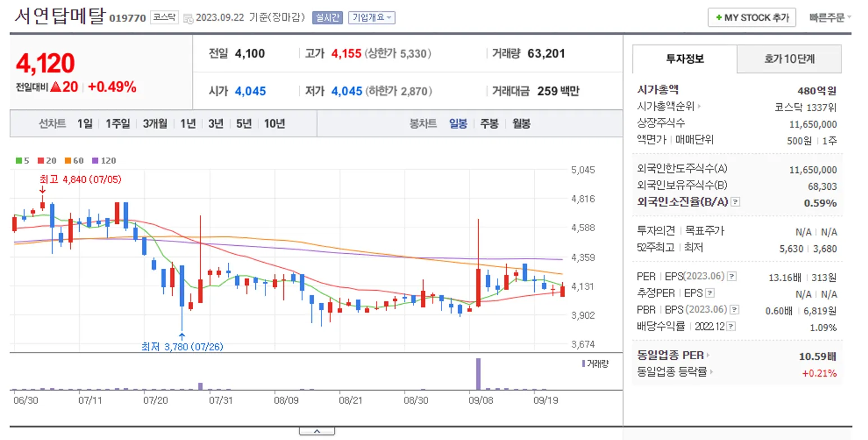
Task: Click the stock code 019770
Action: pyautogui.click(x=127, y=18)
